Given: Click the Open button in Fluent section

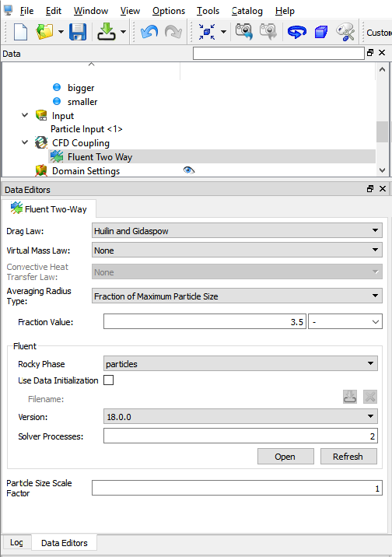Looking at the screenshot, I should pos(285,456).
